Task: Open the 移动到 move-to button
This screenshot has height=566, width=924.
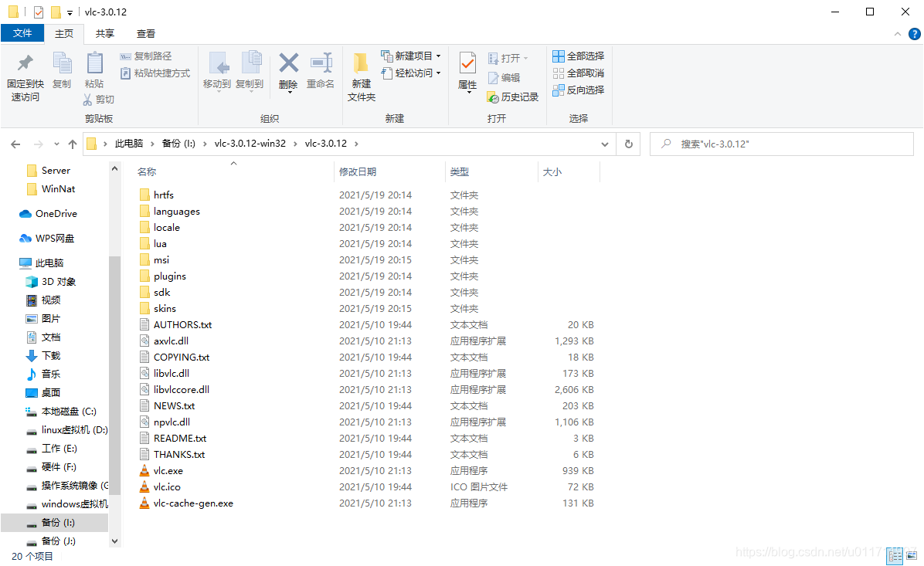Action: coord(217,71)
